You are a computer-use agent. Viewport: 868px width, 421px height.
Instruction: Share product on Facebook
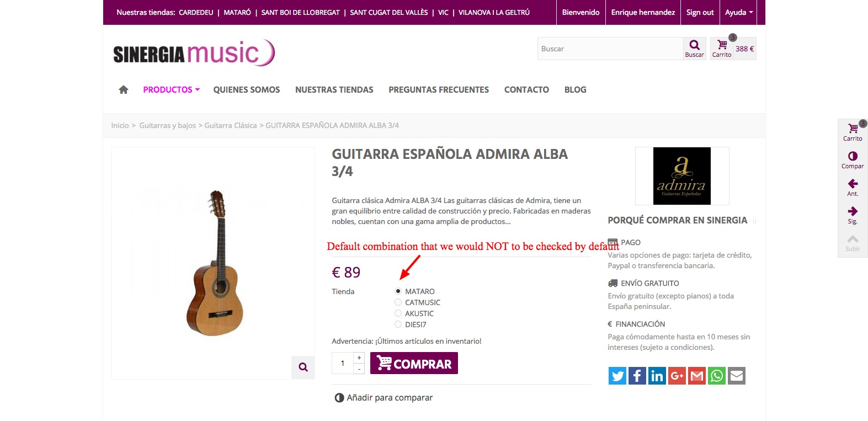click(637, 376)
